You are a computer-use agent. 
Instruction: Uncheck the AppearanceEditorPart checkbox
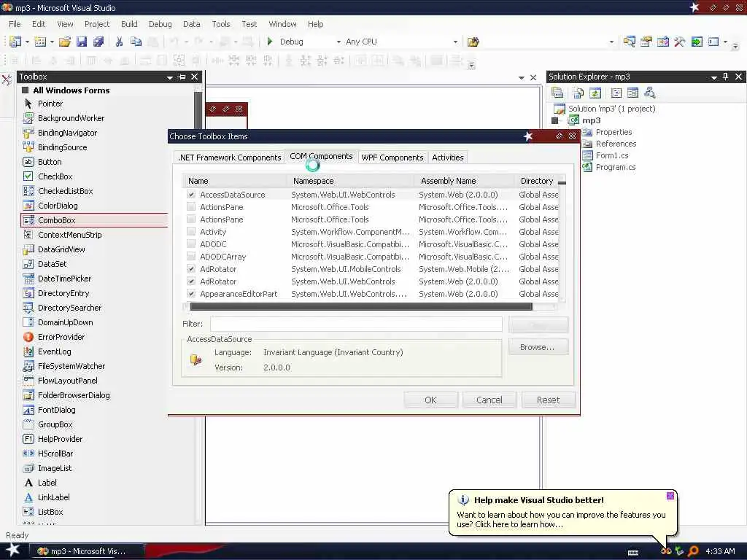tap(191, 293)
